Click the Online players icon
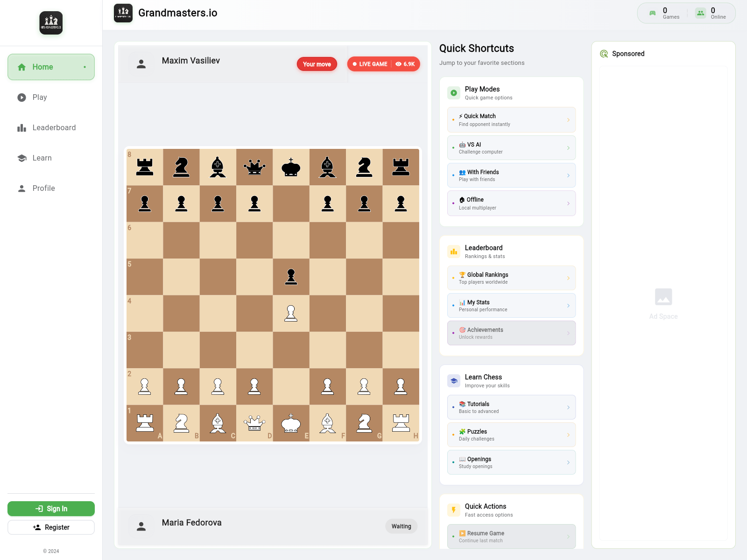 point(700,13)
